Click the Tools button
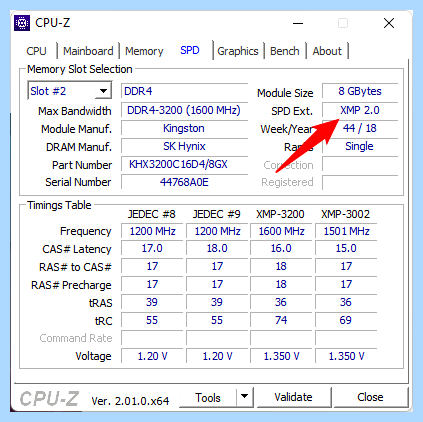Viewport: 423px width, 422px height. pos(208,397)
